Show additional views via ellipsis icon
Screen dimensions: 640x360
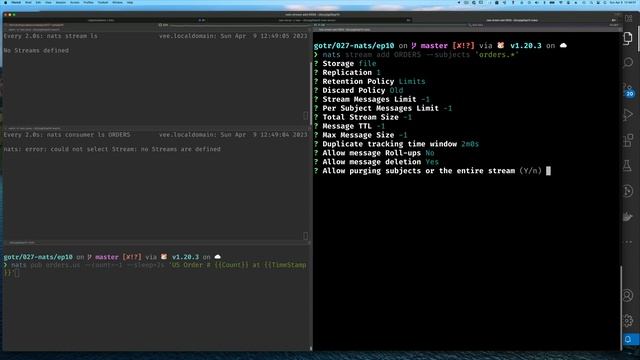pyautogui.click(x=628, y=242)
